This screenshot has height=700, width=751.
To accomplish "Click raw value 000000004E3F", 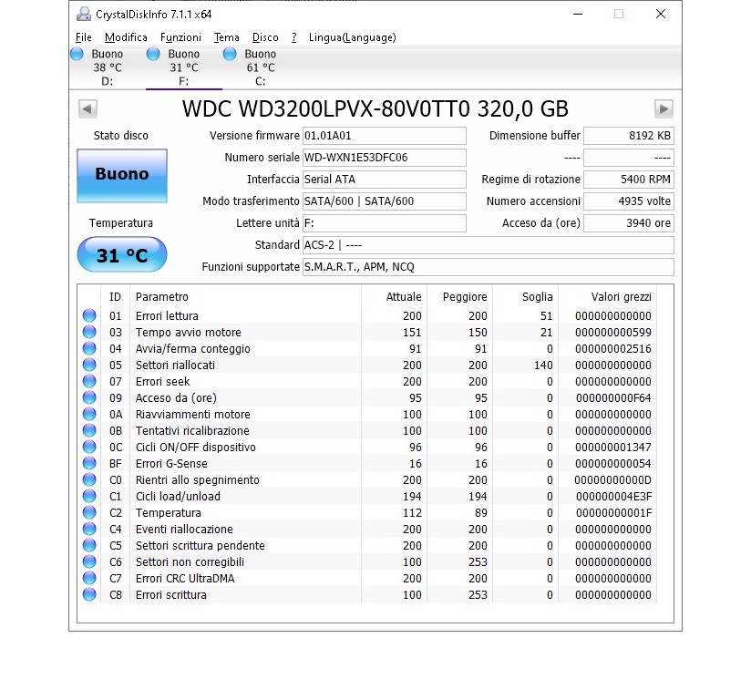I will click(613, 497).
